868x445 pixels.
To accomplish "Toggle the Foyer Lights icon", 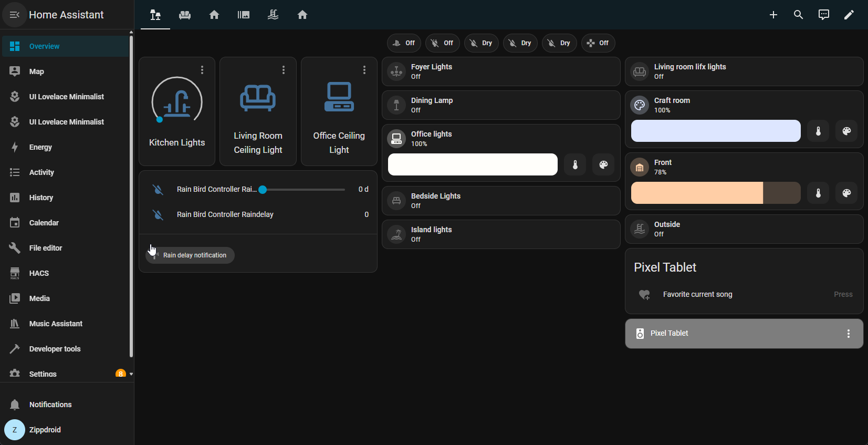I will pos(396,71).
